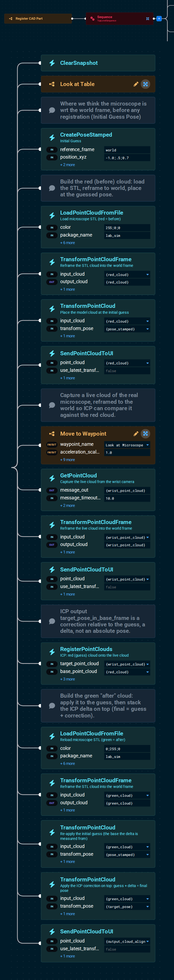This screenshot has height=980, width=174.
Task: Click comment bubble of 'ICP output' note
Action: [52, 621]
